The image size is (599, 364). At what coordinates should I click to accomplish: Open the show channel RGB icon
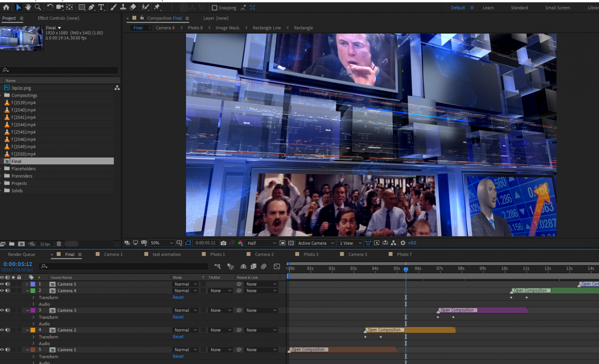coord(241,243)
